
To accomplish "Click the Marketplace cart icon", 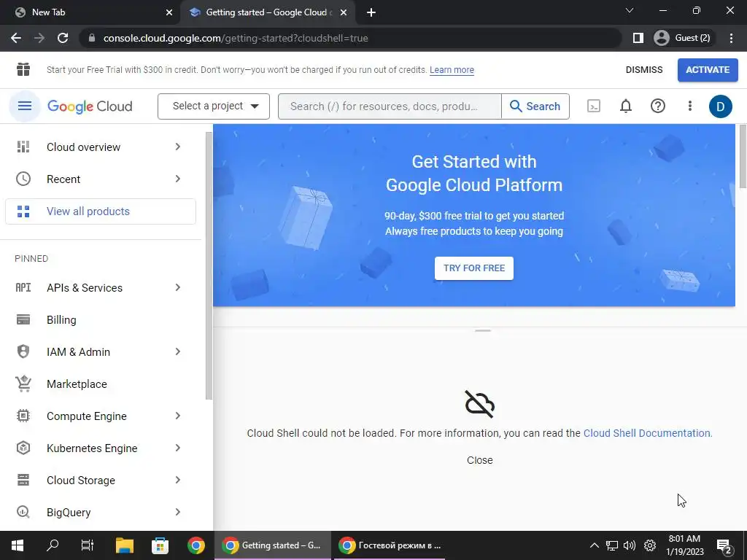I will pyautogui.click(x=23, y=384).
